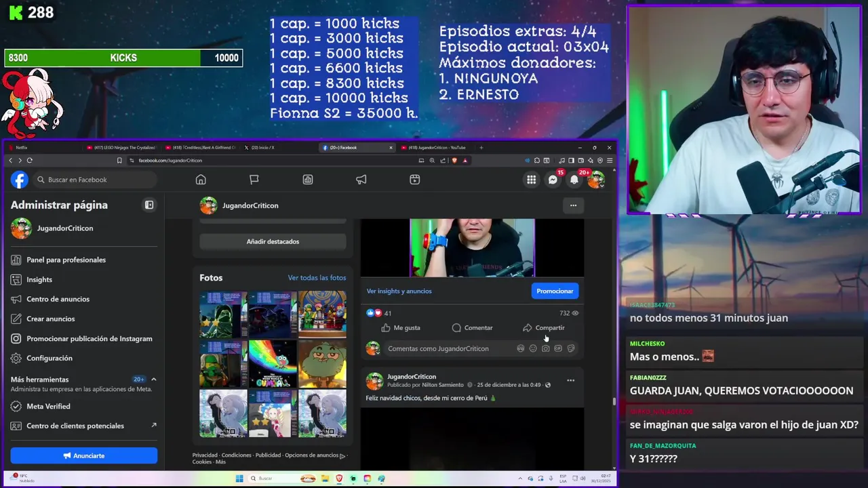Open the Privacidad footer link
Viewport: 868px width, 488px height.
click(205, 455)
